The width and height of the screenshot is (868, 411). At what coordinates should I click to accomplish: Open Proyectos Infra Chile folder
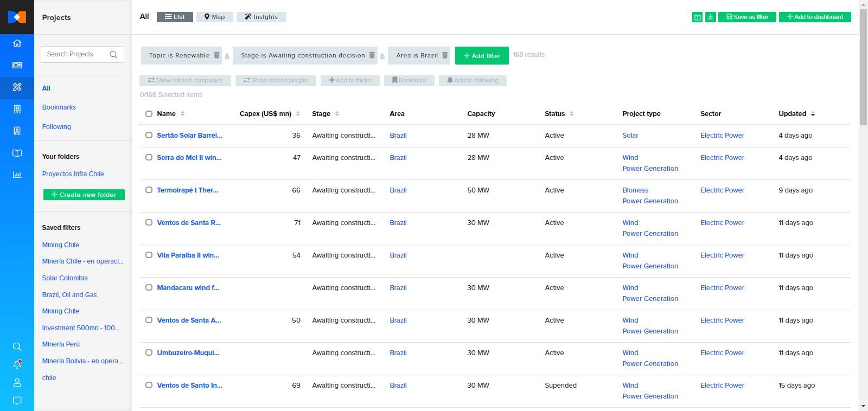point(73,174)
